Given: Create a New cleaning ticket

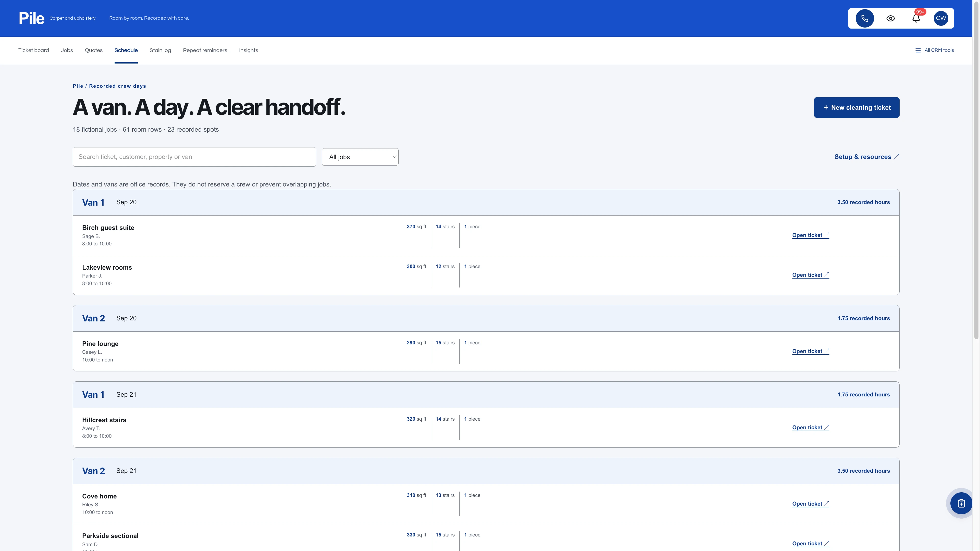Looking at the screenshot, I should pos(857,108).
